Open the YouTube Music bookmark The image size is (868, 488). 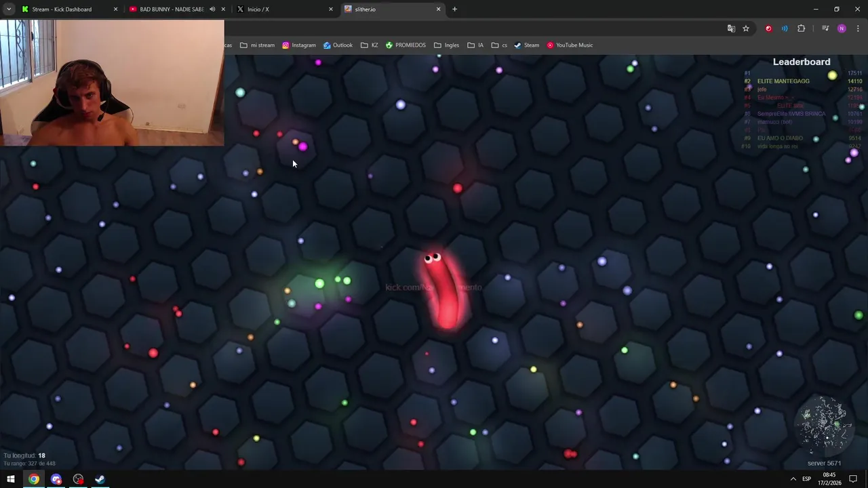click(570, 45)
